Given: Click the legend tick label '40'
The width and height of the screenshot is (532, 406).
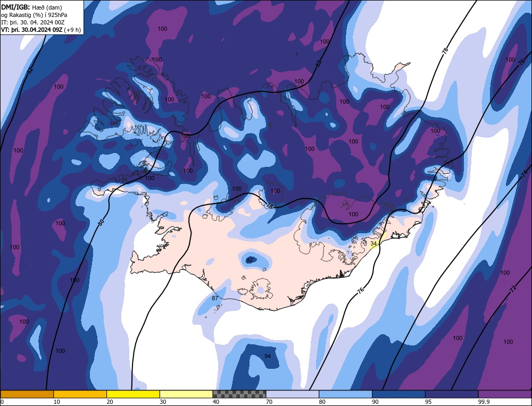Looking at the screenshot, I should tap(216, 402).
